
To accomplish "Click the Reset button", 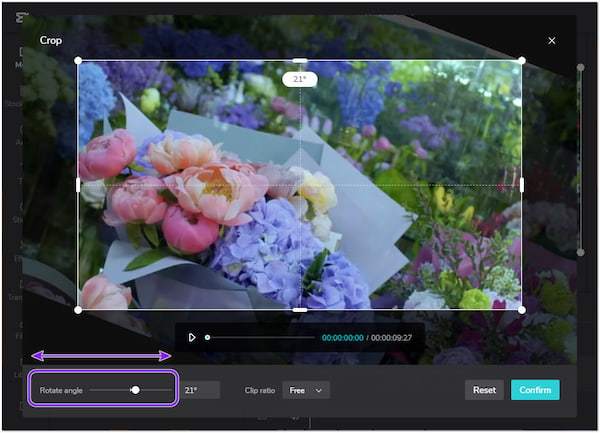I will [484, 390].
